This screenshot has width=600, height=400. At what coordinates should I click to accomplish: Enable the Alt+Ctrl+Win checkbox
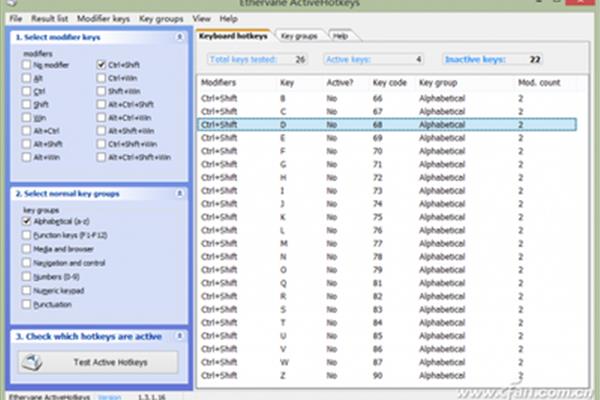(x=101, y=118)
